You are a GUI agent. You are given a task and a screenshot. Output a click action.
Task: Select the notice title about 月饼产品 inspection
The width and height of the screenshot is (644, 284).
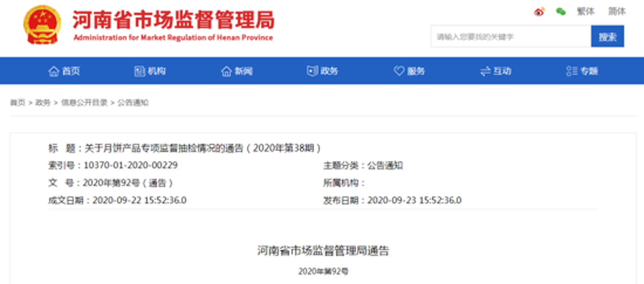coord(202,148)
